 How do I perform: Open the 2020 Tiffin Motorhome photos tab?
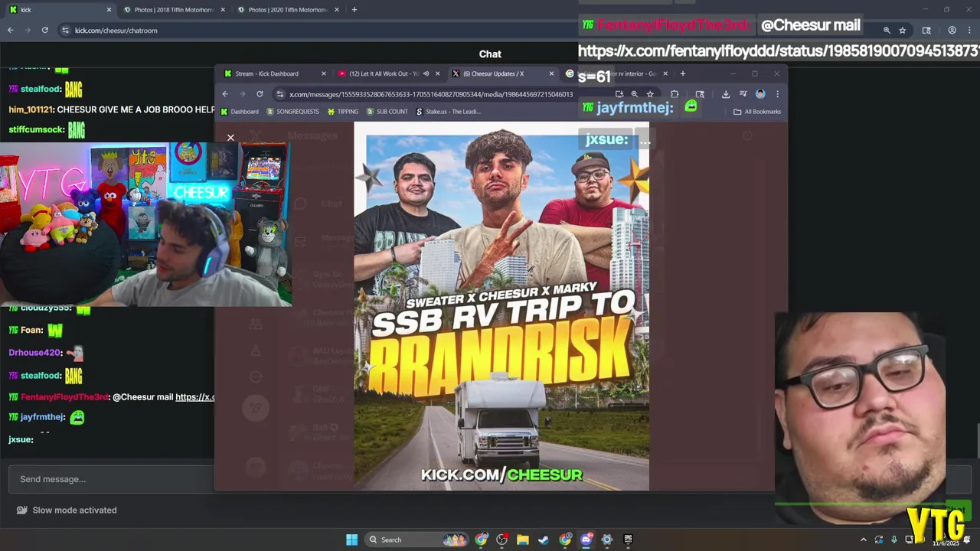click(288, 10)
